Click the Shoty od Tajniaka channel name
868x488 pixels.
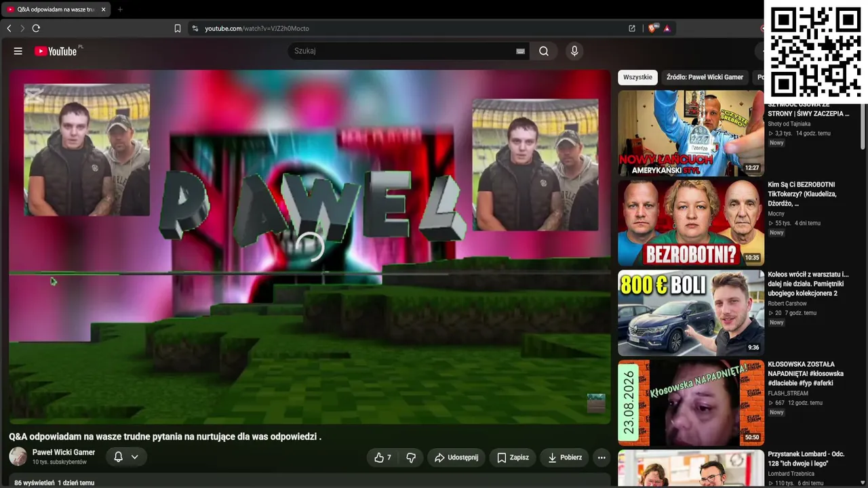789,124
